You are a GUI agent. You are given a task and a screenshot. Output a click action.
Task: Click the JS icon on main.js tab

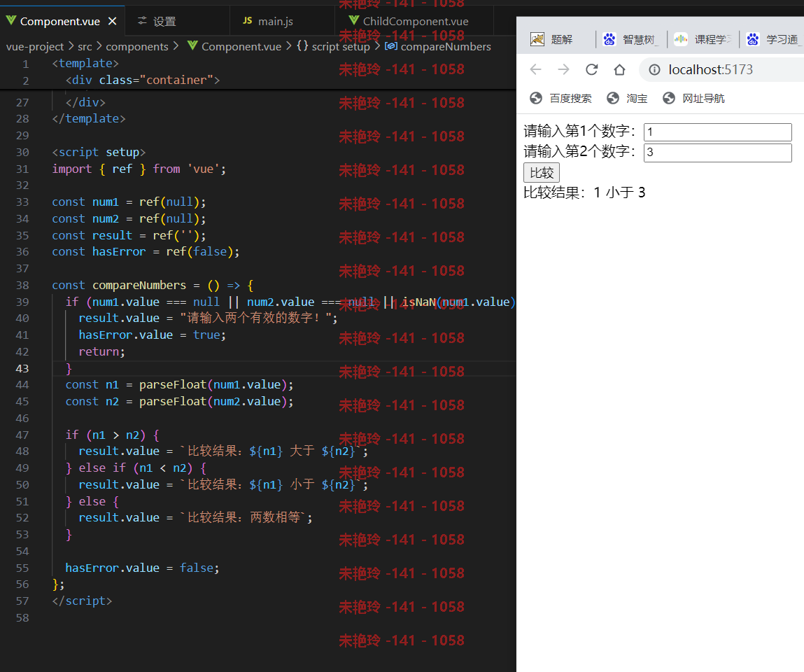point(248,20)
